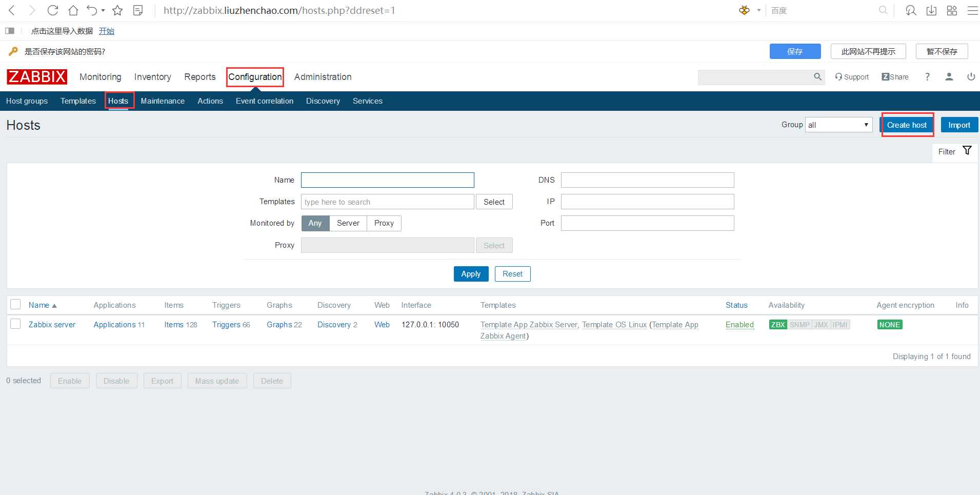The image size is (980, 495).
Task: Reload the page with refresh icon
Action: (x=52, y=10)
